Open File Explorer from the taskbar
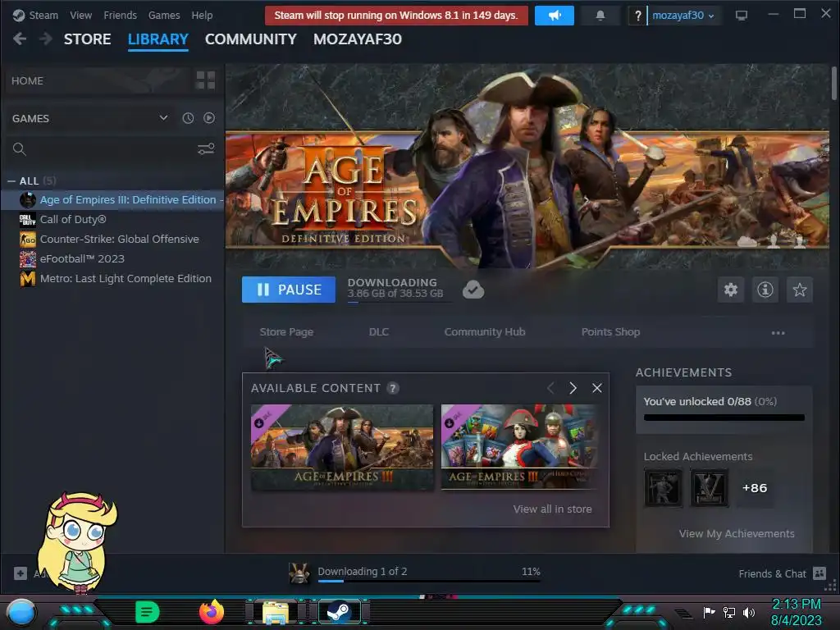 tap(276, 612)
